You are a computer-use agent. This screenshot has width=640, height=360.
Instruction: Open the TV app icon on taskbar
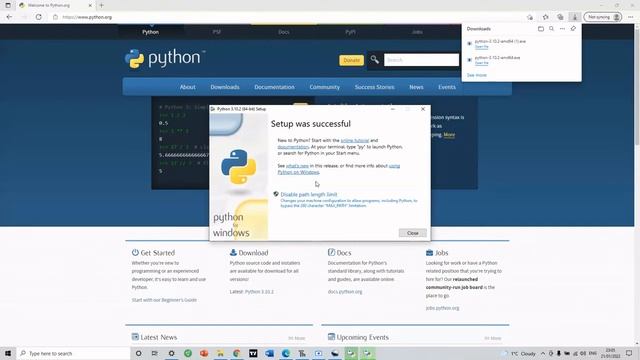pyautogui.click(x=253, y=353)
